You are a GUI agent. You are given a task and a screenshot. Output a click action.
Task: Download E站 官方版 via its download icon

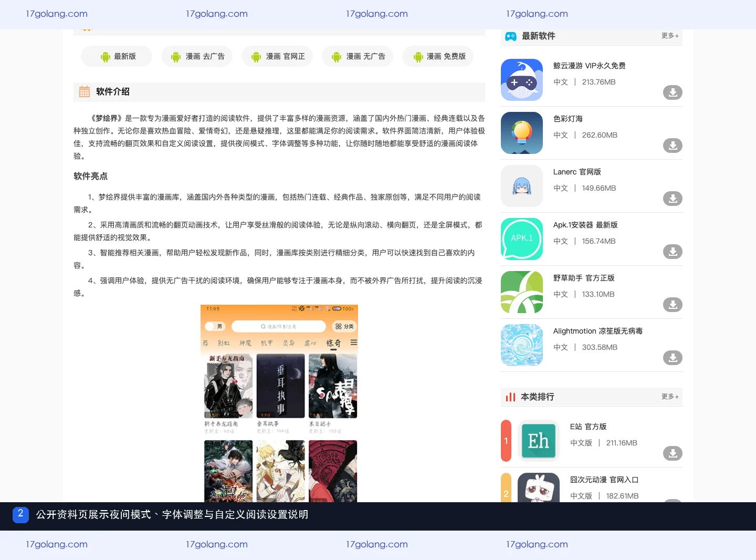(673, 453)
